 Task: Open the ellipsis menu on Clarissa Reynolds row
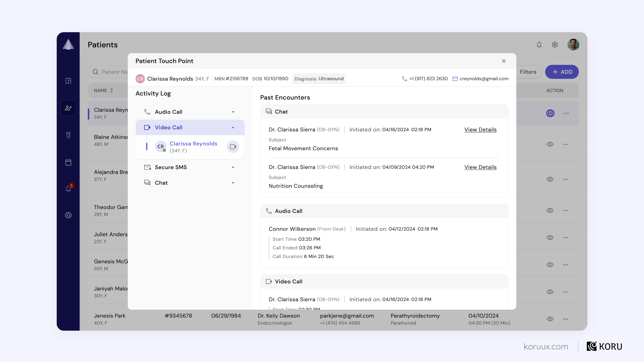pos(566,113)
